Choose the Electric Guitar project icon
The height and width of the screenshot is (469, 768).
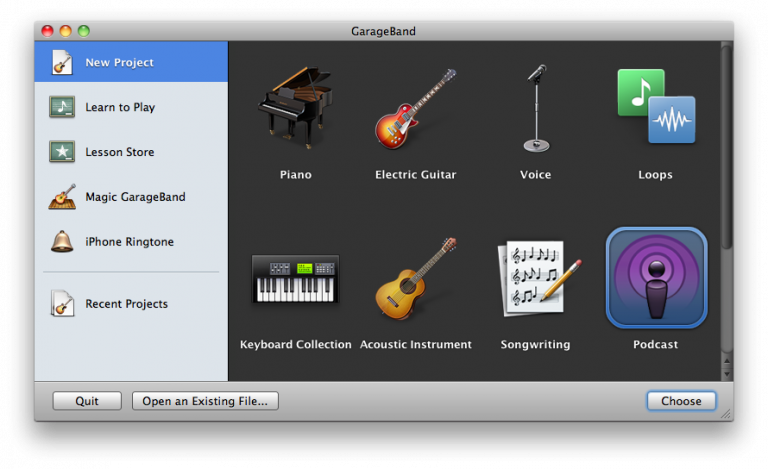pyautogui.click(x=415, y=109)
